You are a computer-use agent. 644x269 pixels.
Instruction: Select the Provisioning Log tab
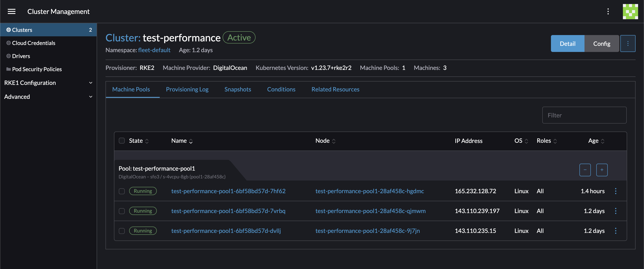(187, 89)
